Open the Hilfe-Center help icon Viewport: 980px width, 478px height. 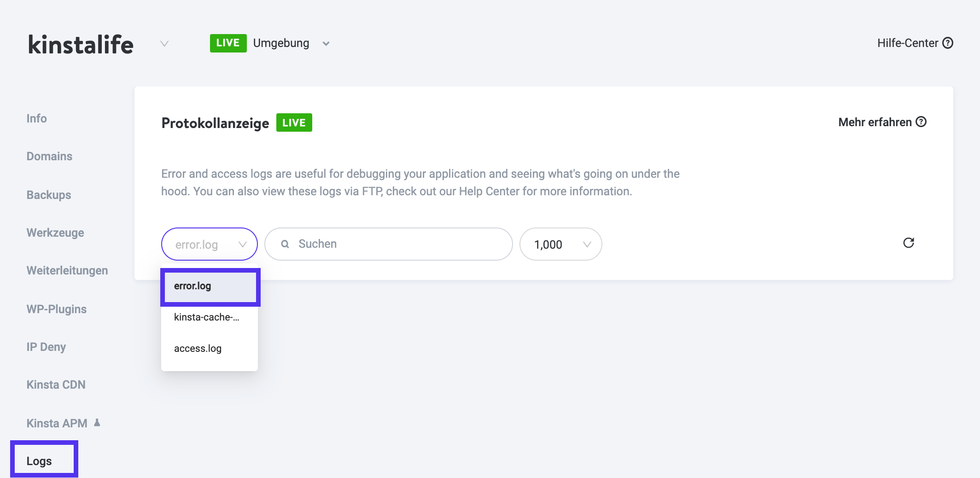[x=949, y=43]
